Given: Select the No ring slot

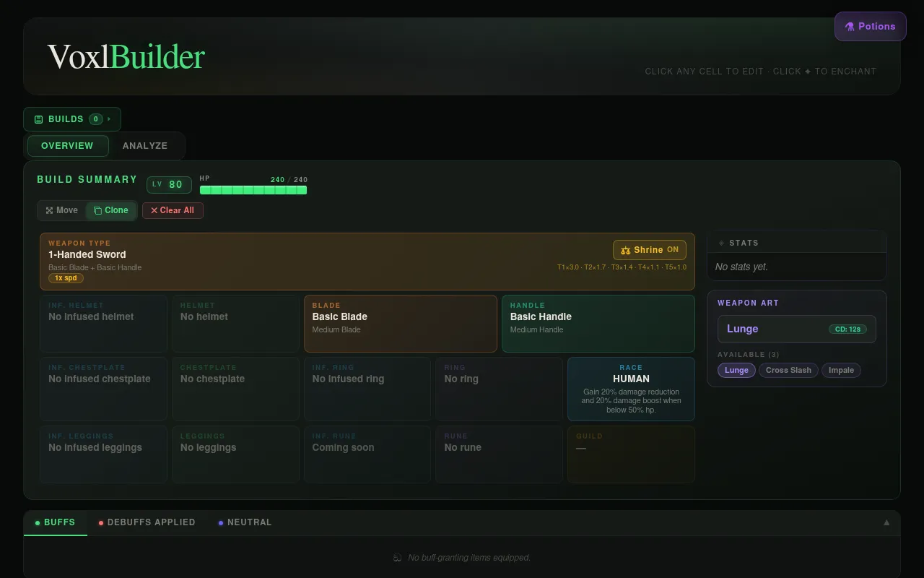Looking at the screenshot, I should (499, 389).
